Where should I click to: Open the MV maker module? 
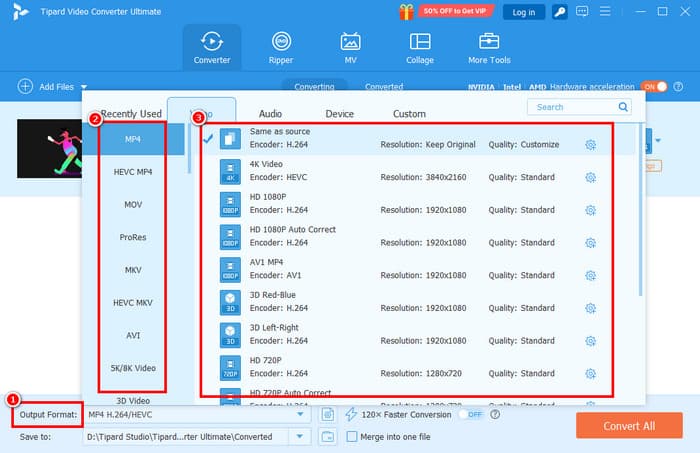click(350, 48)
